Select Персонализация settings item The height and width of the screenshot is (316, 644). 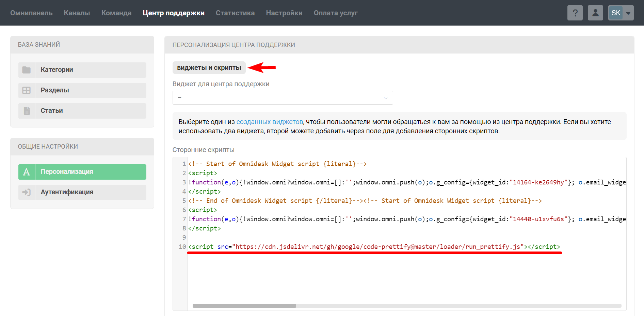coord(82,172)
